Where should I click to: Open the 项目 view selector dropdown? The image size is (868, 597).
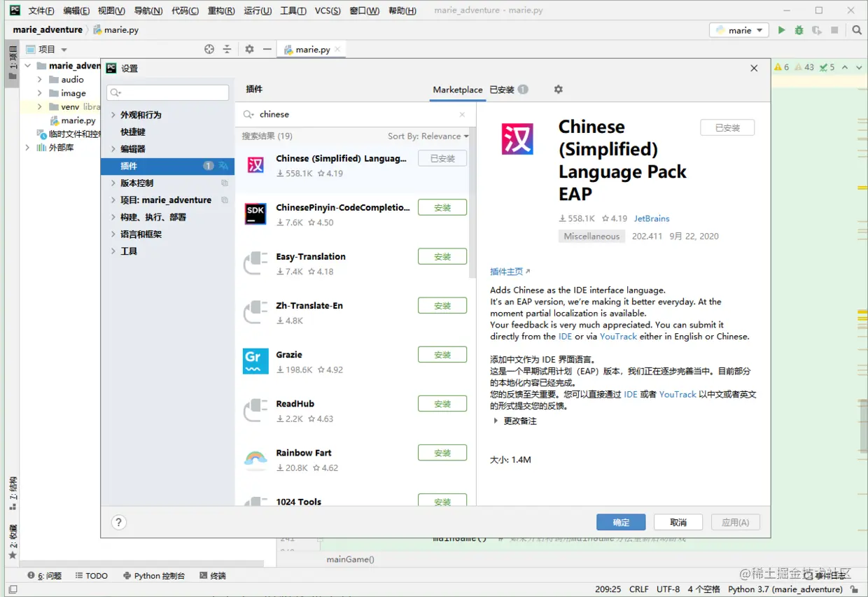(x=47, y=49)
